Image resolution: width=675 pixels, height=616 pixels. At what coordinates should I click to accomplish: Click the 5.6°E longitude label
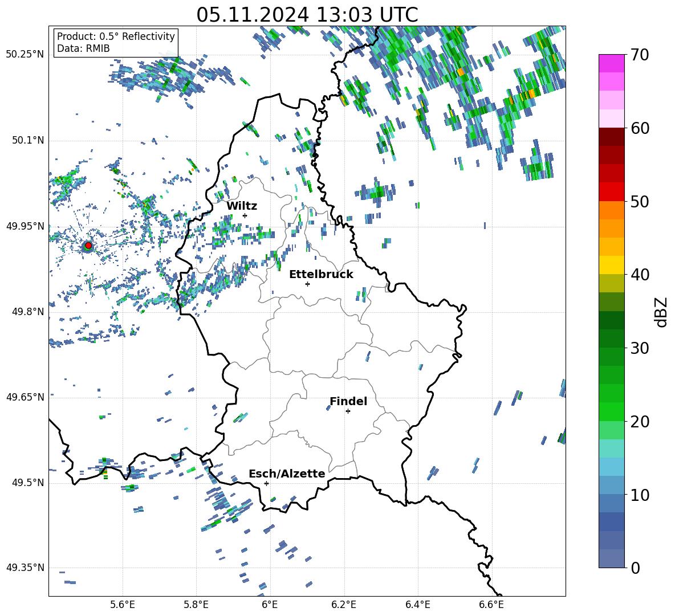click(x=123, y=605)
